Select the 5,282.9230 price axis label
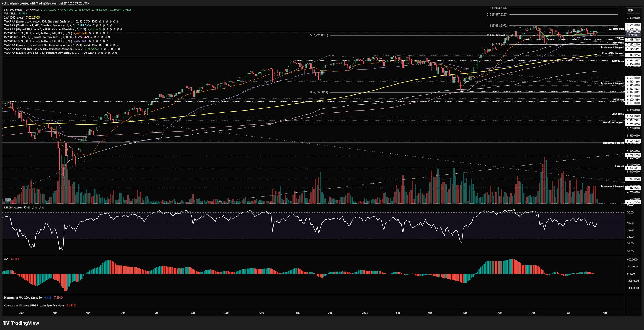 (633, 155)
